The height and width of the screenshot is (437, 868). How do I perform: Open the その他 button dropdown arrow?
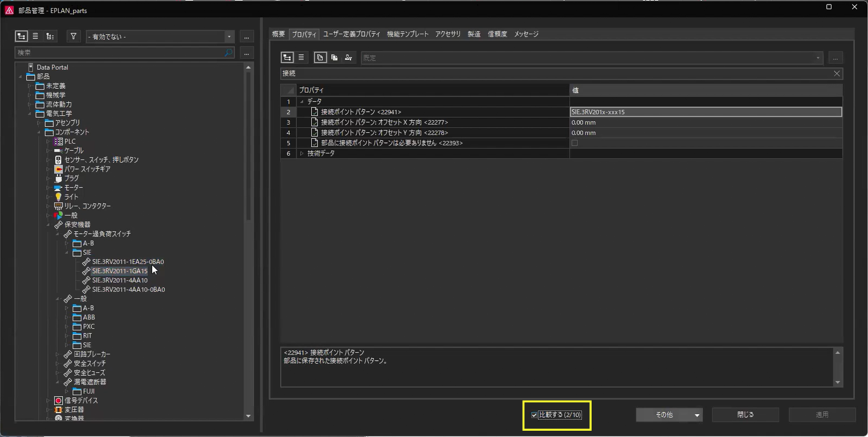(x=697, y=415)
